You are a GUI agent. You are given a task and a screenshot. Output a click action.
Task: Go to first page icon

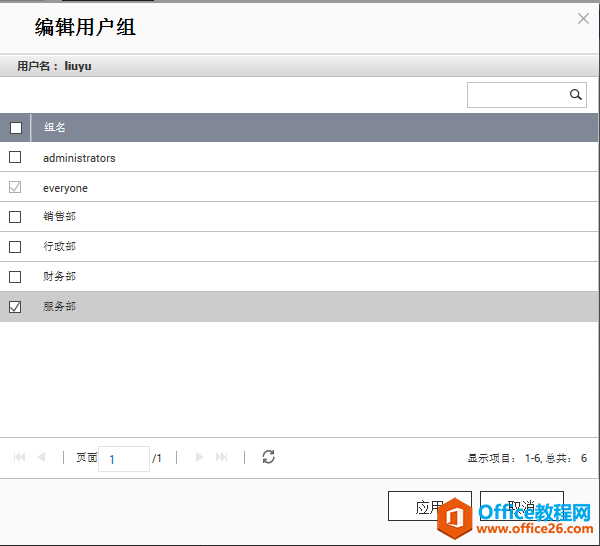[x=20, y=457]
